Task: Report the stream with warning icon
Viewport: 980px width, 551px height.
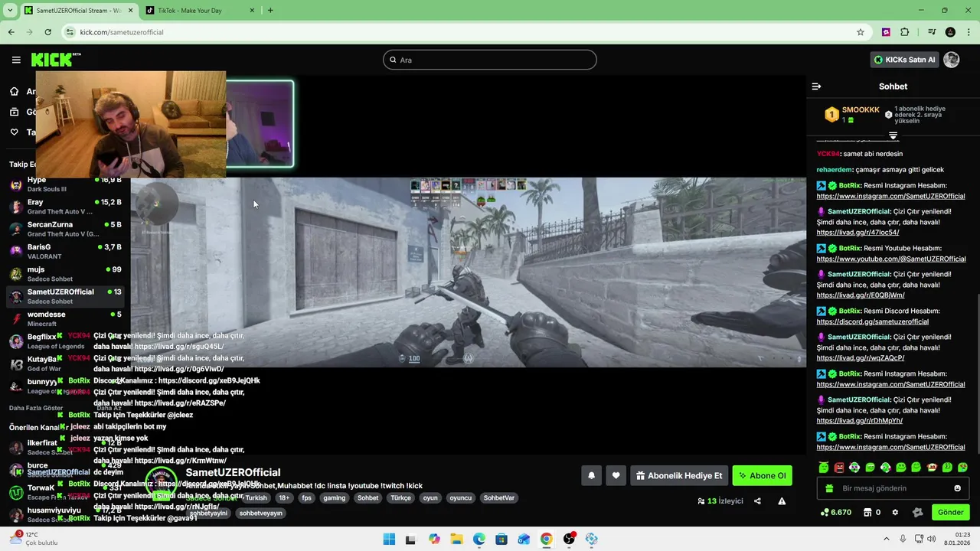Action: (782, 501)
